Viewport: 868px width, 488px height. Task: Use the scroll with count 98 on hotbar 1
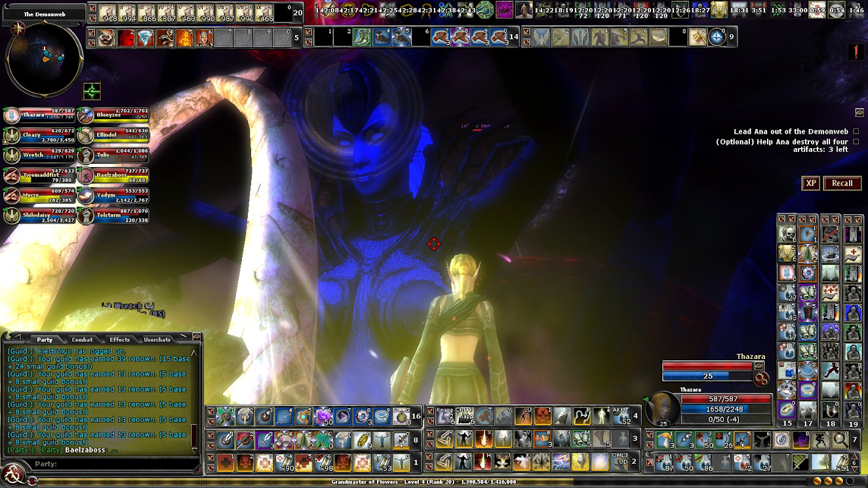point(324,462)
